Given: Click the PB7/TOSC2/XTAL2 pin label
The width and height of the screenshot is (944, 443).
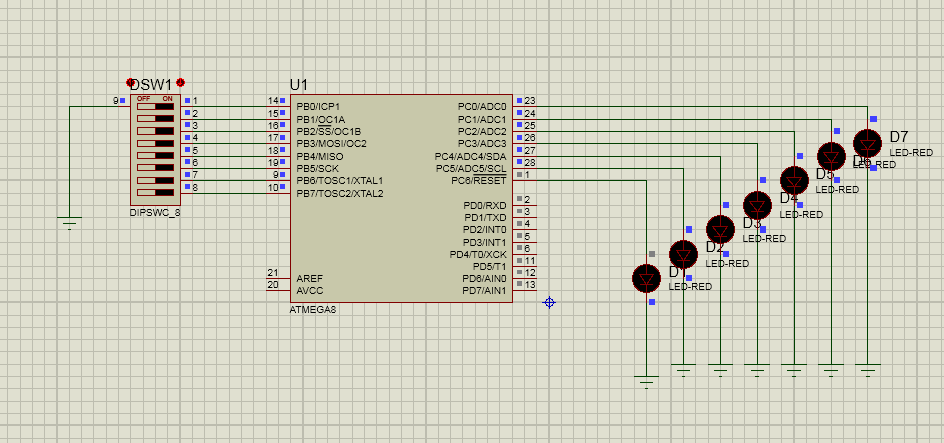Looking at the screenshot, I should point(340,194).
